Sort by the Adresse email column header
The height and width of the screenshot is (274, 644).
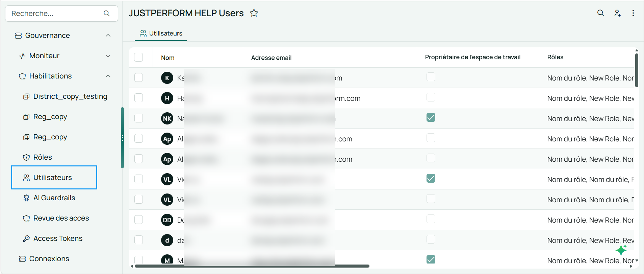coord(272,58)
